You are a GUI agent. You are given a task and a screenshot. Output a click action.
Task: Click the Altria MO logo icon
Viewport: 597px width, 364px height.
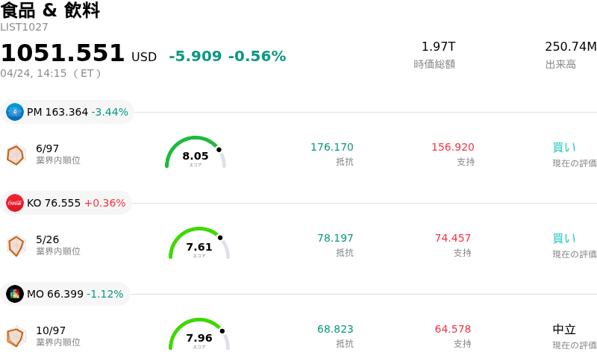15,294
